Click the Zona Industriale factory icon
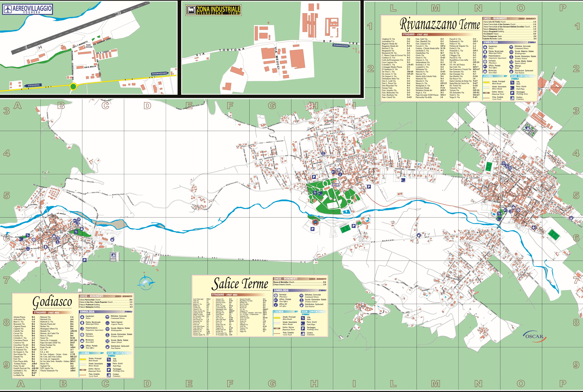 (x=192, y=10)
